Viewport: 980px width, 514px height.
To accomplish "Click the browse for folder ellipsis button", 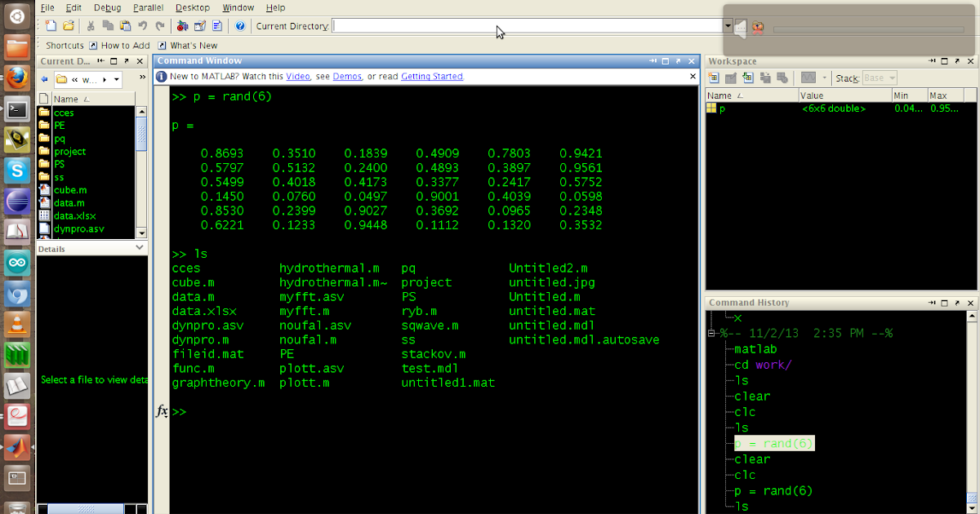I will 740,27.
